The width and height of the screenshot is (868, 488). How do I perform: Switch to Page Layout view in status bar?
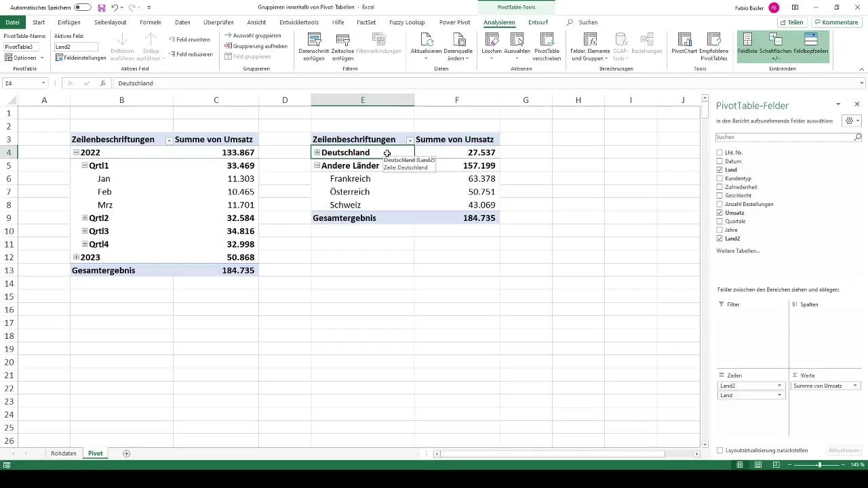(x=757, y=465)
